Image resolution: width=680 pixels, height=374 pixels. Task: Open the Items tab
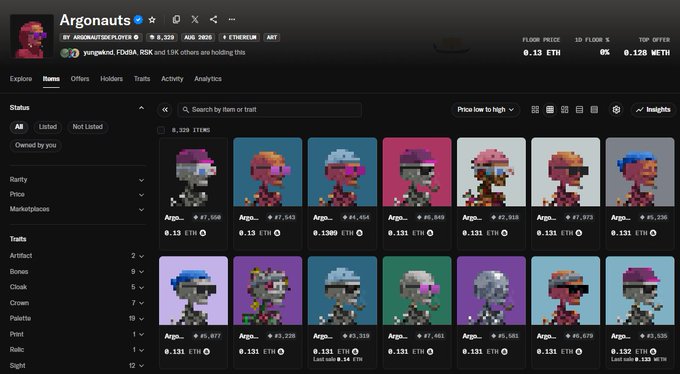51,79
